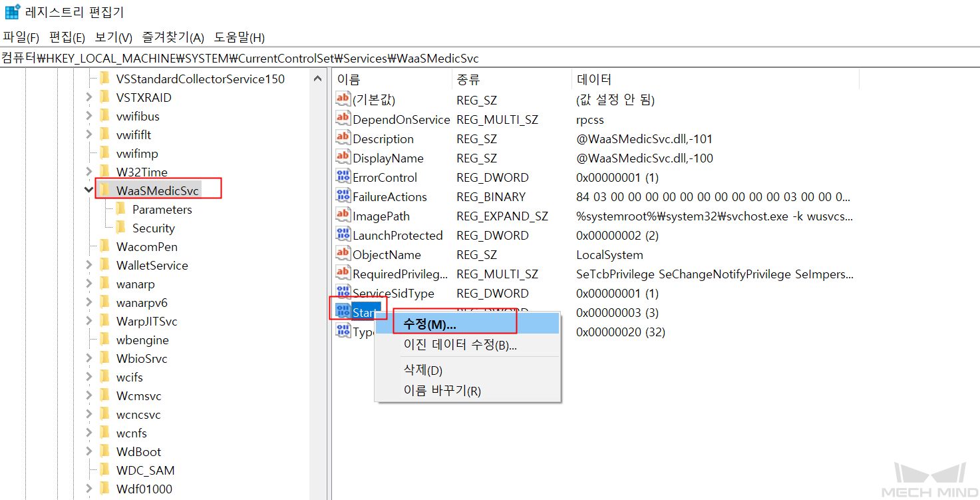Choose 삭제(D) in the context menu

(467, 370)
